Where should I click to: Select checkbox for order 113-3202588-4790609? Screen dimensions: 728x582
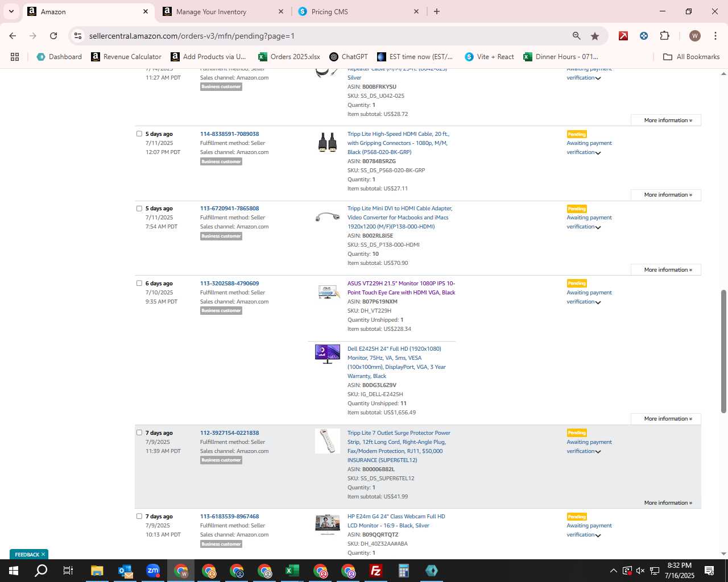tap(139, 283)
